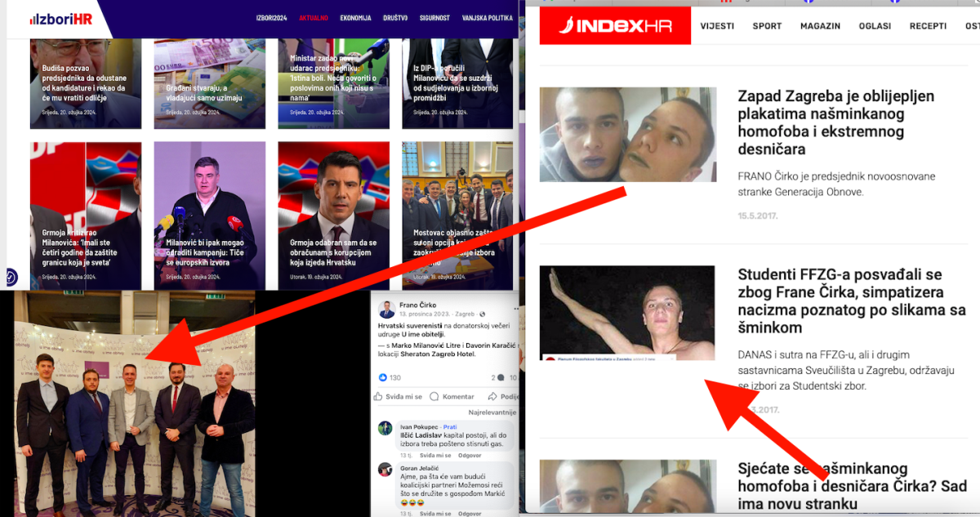Click the group photo of five men
Viewport: 980px width, 517px height.
click(x=136, y=403)
